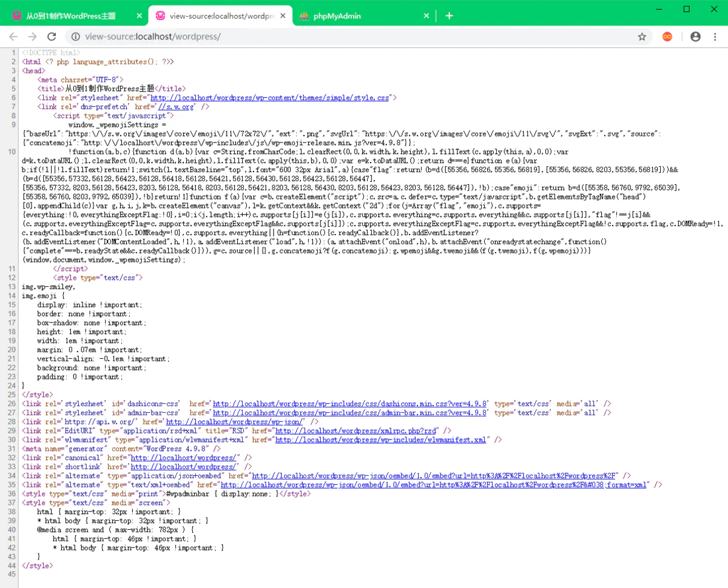Viewport: 728px width, 588px height.
Task: Open a new tab with plus button
Action: click(449, 16)
